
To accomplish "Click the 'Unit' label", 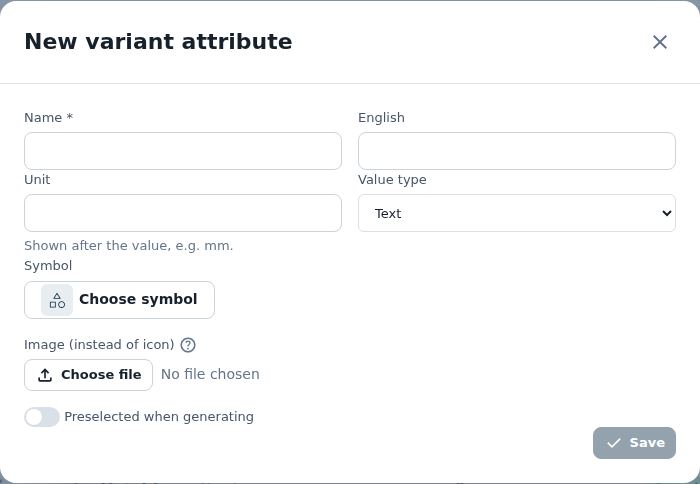I will pos(37,179).
